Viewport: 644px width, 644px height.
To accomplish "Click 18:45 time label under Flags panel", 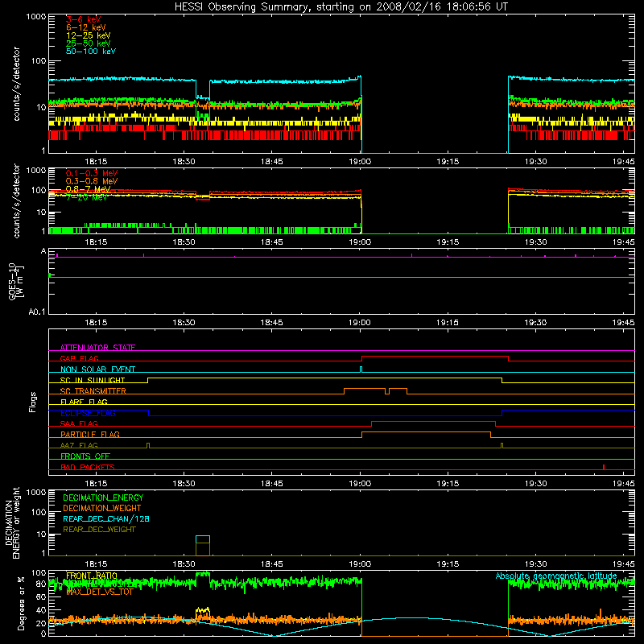I will (271, 484).
